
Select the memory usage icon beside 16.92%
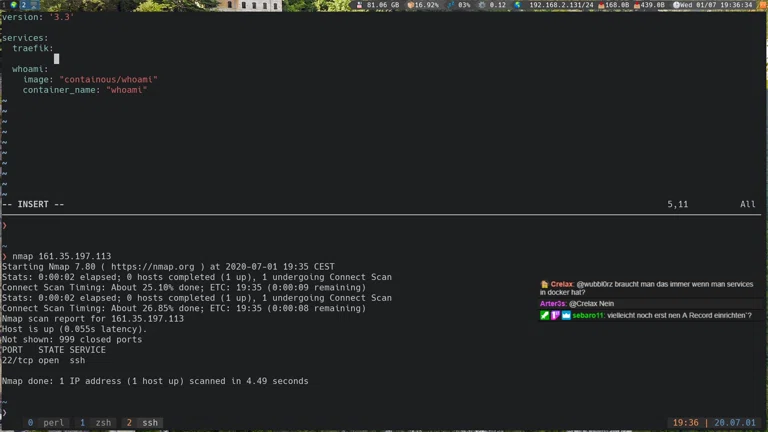pos(410,5)
